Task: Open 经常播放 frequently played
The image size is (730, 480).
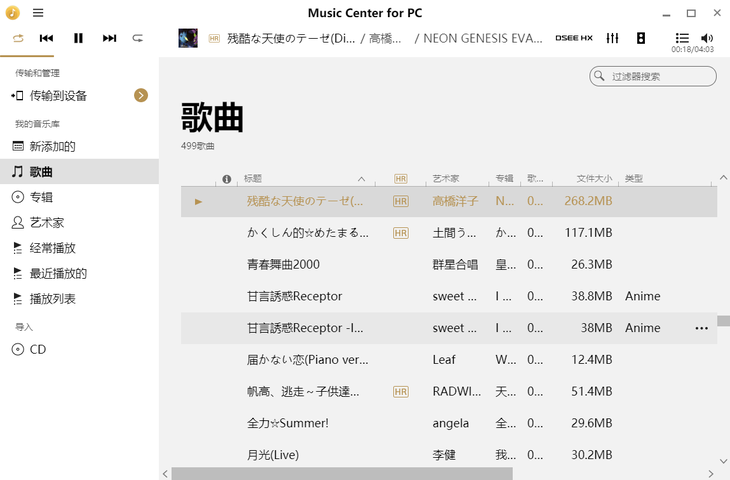Action: [x=79, y=248]
